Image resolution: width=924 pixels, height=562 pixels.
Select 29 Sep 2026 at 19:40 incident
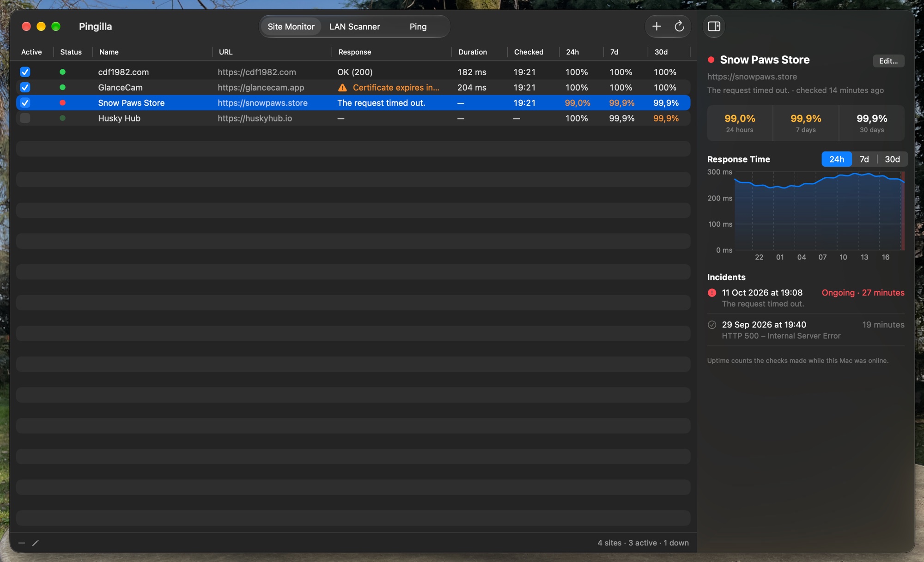tap(806, 330)
